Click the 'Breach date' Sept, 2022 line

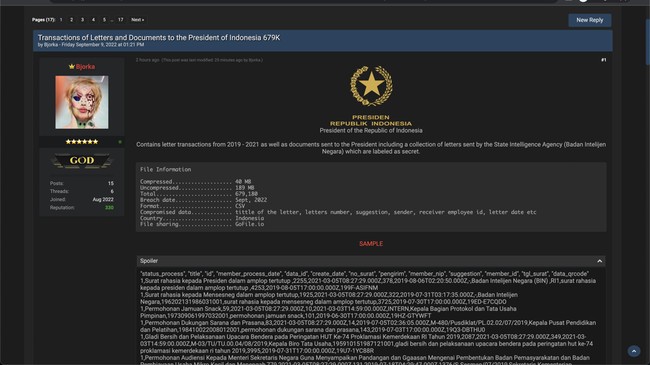click(x=204, y=200)
